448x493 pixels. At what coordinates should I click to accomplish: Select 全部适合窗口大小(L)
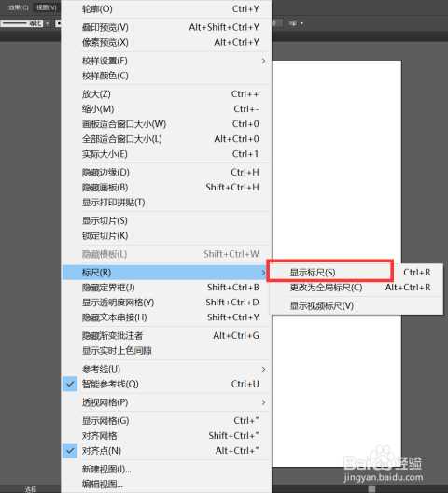[x=166, y=139]
